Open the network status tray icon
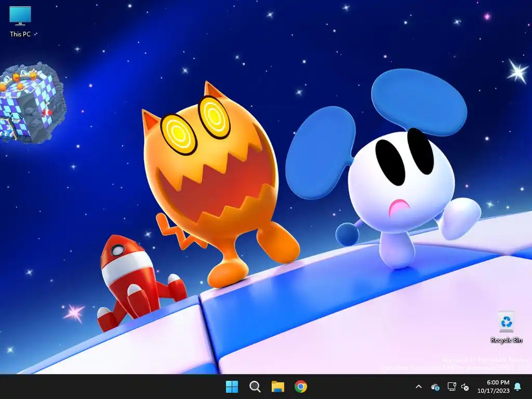 click(451, 387)
